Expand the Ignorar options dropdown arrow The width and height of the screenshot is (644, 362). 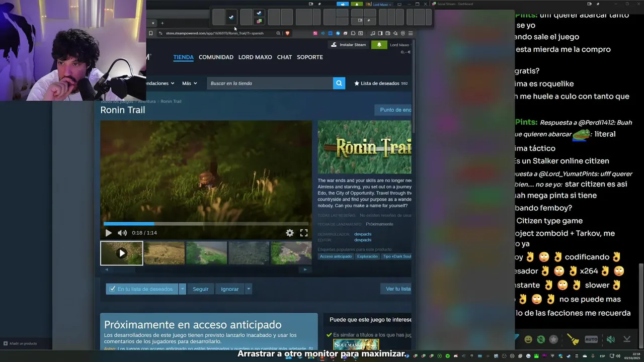coord(248,289)
